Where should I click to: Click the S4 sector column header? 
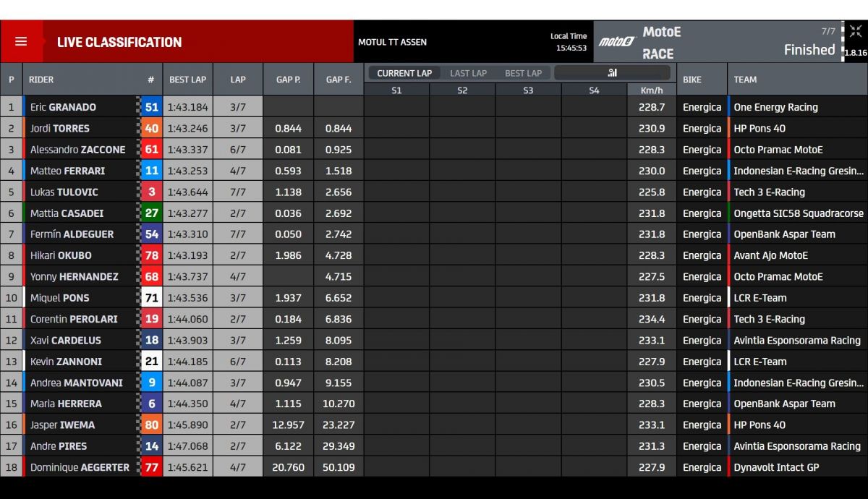[x=594, y=90]
